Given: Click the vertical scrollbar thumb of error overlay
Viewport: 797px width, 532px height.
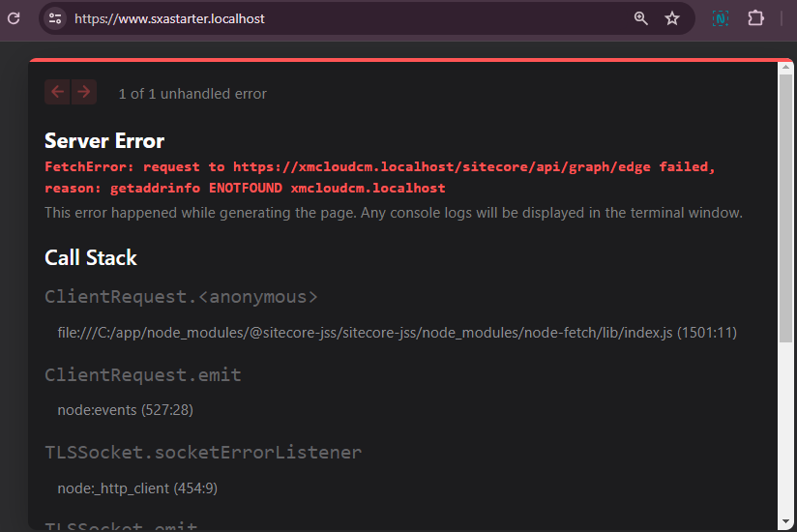Looking at the screenshot, I should tap(785, 208).
